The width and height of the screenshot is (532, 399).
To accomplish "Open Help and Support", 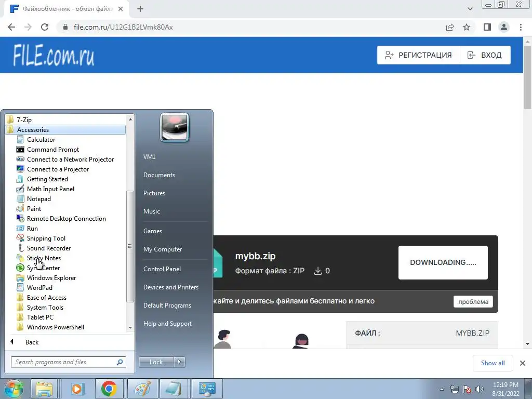I will pyautogui.click(x=167, y=324).
